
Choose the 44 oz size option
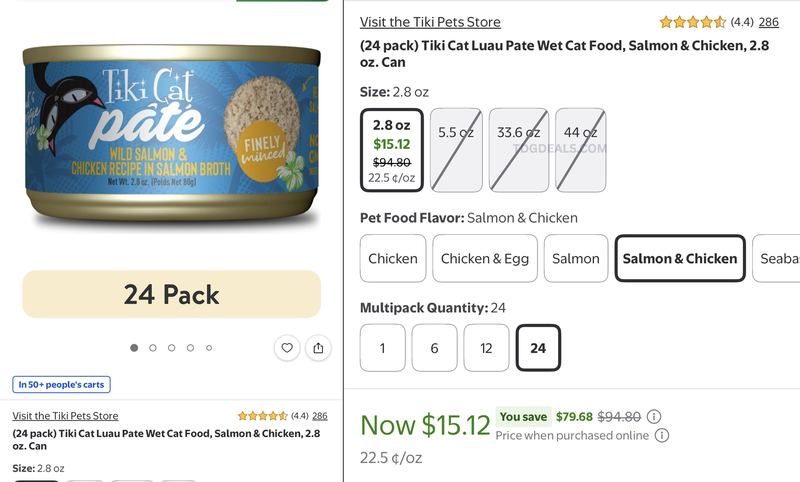tap(581, 150)
